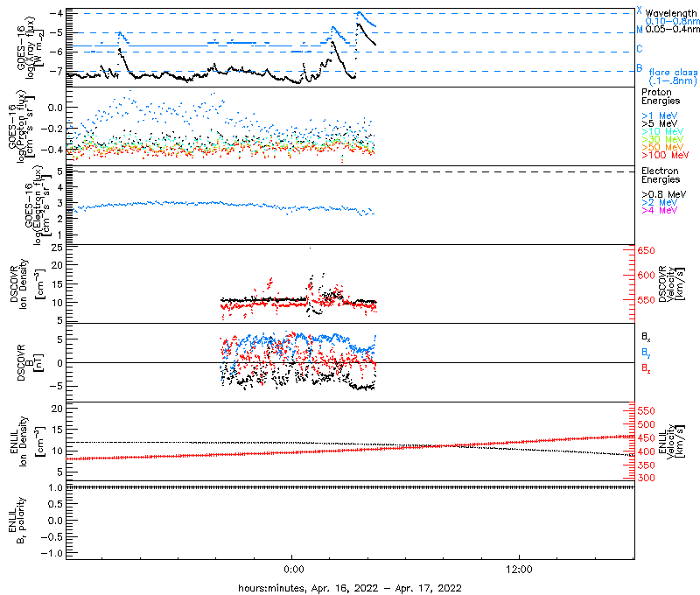Click the date range caption 'Apr. 16, 2022 - Apr. 17, 2022'
700x595 pixels.
(x=386, y=588)
